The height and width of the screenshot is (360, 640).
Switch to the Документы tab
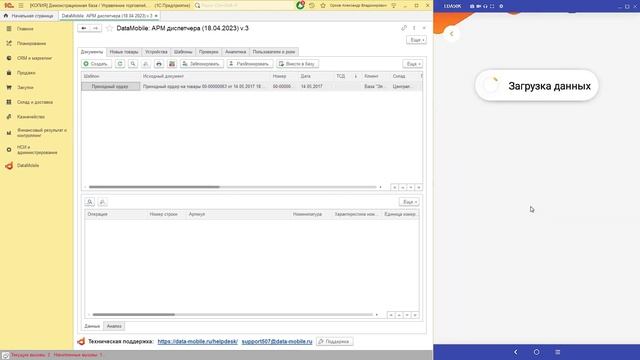[x=92, y=52]
